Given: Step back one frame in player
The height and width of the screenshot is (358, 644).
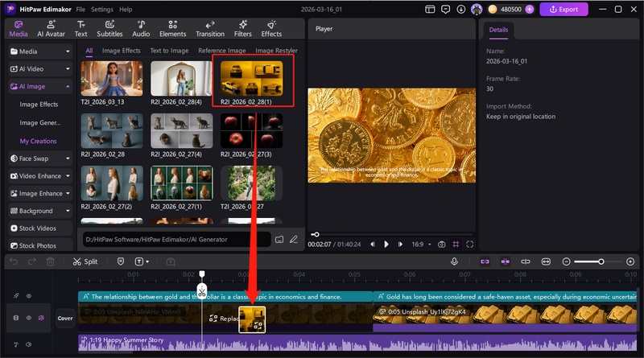Looking at the screenshot, I should [x=373, y=245].
